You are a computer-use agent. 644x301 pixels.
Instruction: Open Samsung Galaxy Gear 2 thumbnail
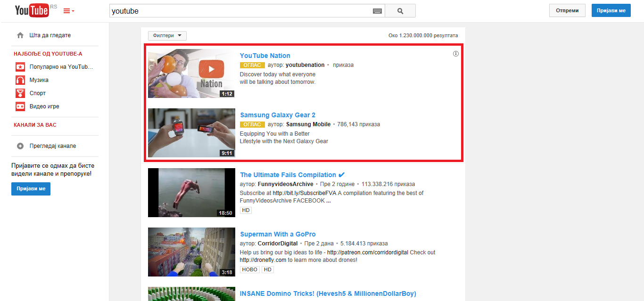tap(191, 133)
